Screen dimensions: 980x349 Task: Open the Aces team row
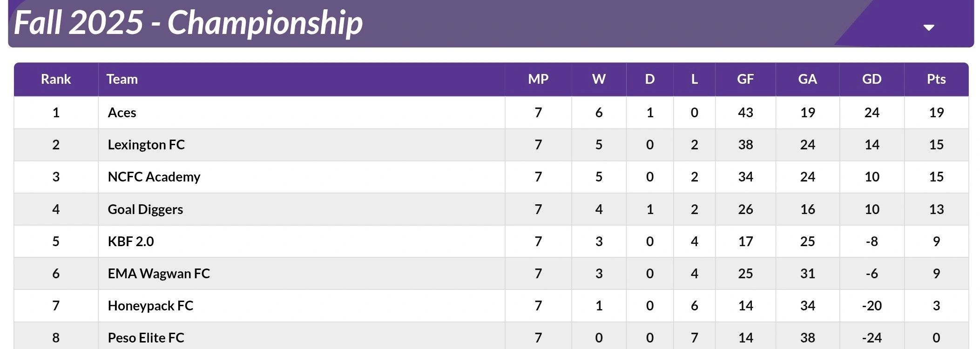[x=122, y=113]
